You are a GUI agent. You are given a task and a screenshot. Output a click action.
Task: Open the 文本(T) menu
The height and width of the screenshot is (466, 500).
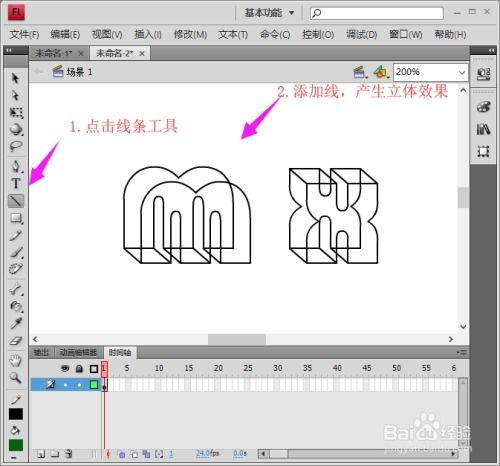[x=233, y=35]
